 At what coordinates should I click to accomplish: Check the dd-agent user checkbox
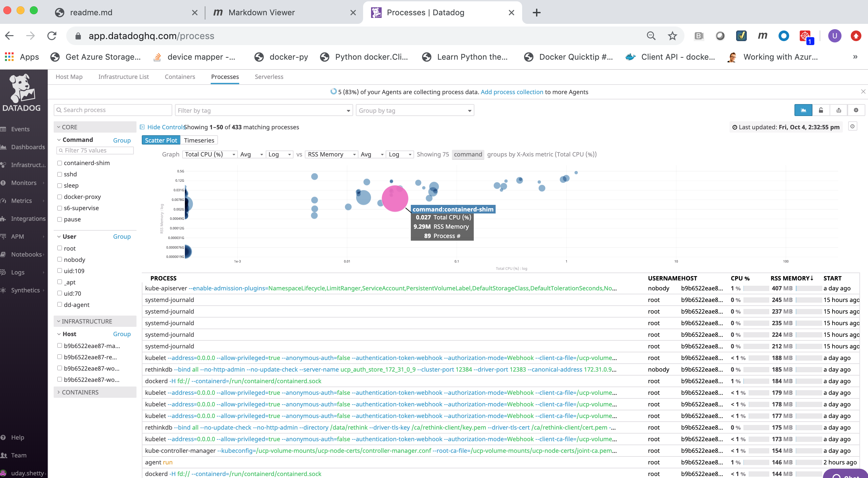[x=60, y=304]
